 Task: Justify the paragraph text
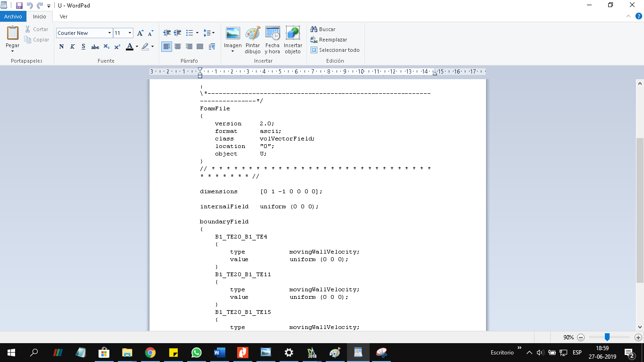pos(200,47)
